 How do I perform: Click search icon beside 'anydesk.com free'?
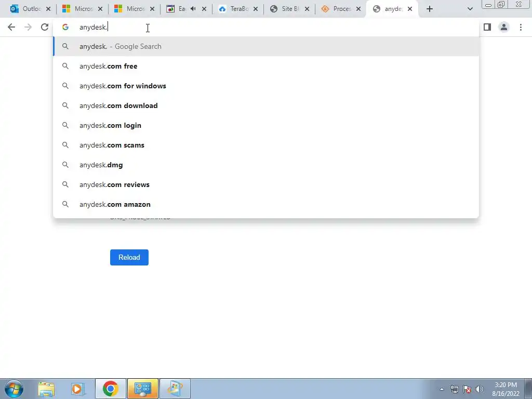click(65, 66)
